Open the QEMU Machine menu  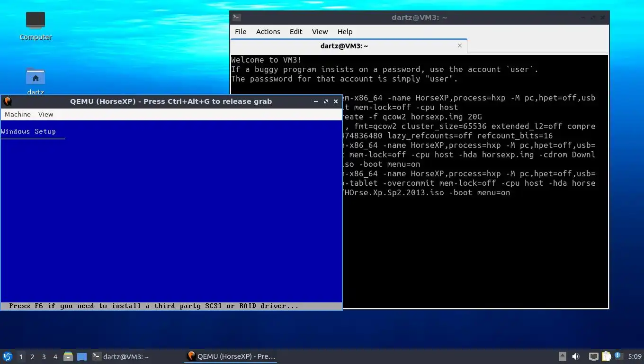pyautogui.click(x=18, y=114)
